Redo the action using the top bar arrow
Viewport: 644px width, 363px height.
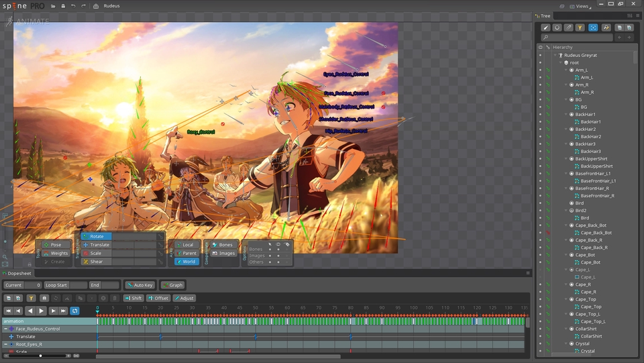(x=83, y=6)
